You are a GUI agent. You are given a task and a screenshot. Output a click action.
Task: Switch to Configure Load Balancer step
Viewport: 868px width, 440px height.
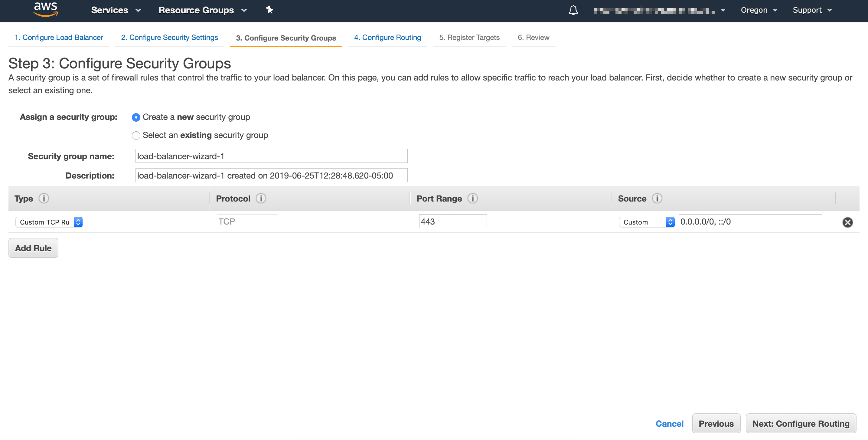[59, 38]
